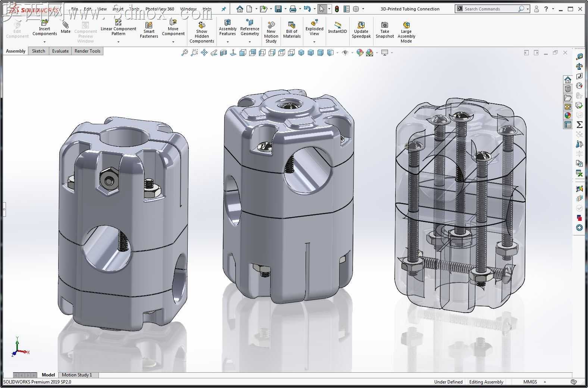Expand Assembly Features dropdown arrow
The height and width of the screenshot is (388, 588).
click(228, 41)
